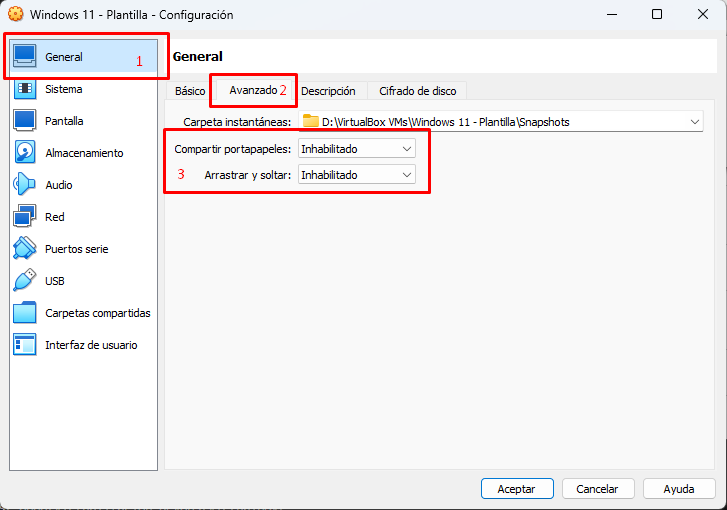The image size is (727, 510).
Task: Open Sistema chip icon in sidebar
Action: pos(25,89)
